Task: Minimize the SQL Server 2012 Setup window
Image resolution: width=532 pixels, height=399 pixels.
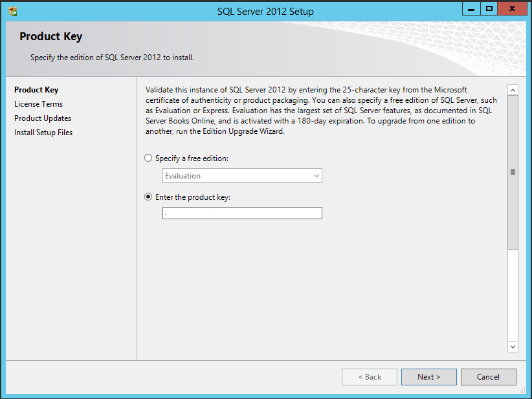Action: click(x=472, y=8)
